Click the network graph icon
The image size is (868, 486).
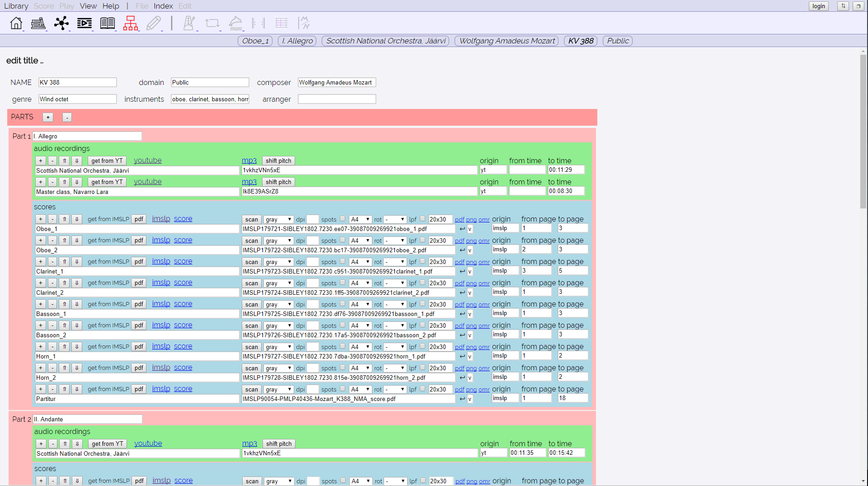pos(61,23)
